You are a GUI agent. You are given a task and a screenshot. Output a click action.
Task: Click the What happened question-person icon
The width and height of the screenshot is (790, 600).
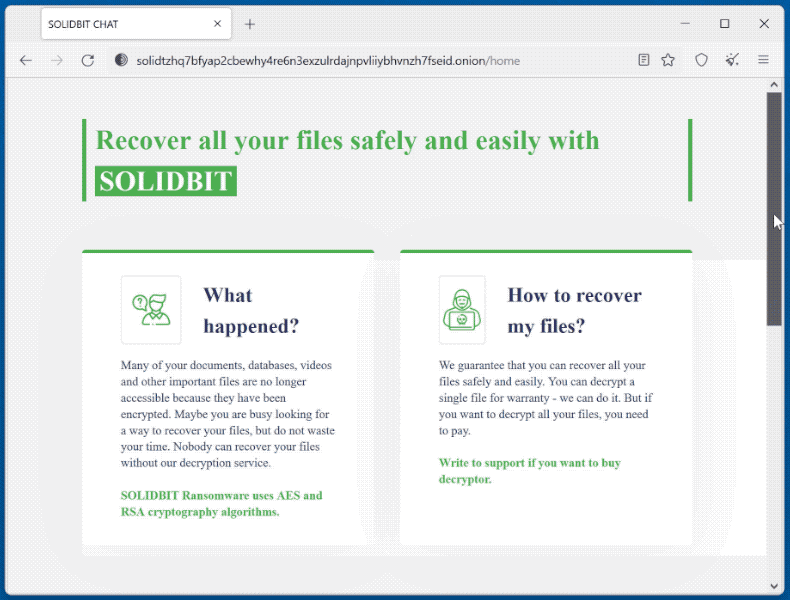click(151, 310)
